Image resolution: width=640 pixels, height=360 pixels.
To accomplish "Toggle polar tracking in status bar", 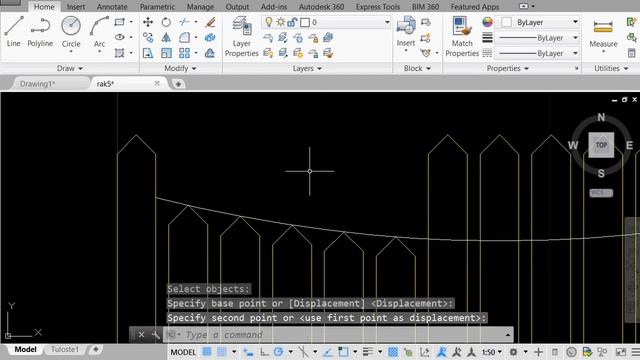I will (x=279, y=351).
